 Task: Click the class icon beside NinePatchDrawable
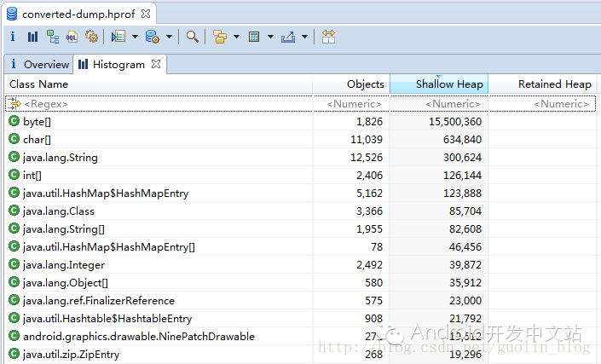click(x=14, y=336)
